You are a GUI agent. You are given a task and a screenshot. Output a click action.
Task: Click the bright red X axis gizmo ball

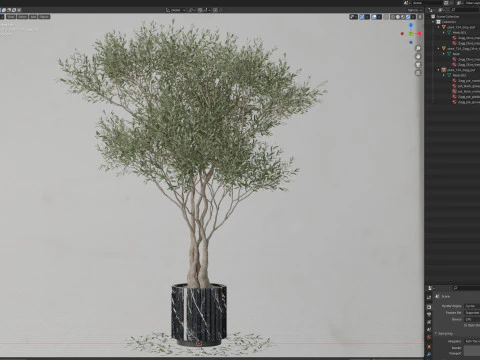[x=420, y=34]
